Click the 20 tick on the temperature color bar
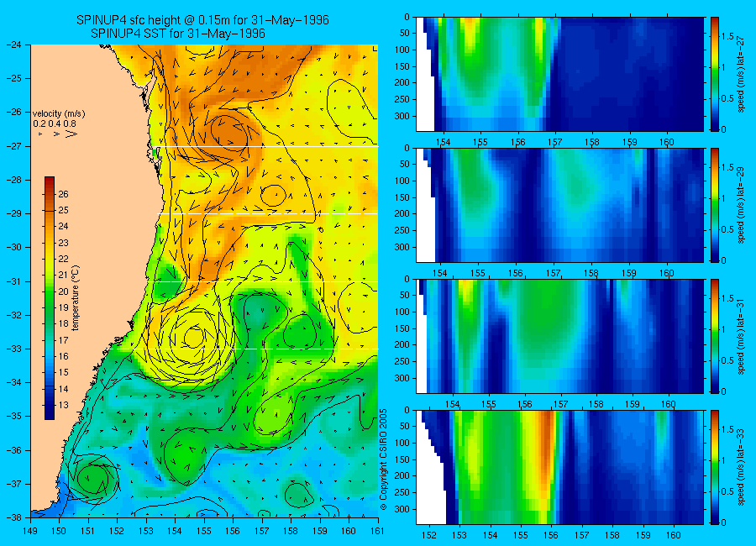 click(x=64, y=291)
